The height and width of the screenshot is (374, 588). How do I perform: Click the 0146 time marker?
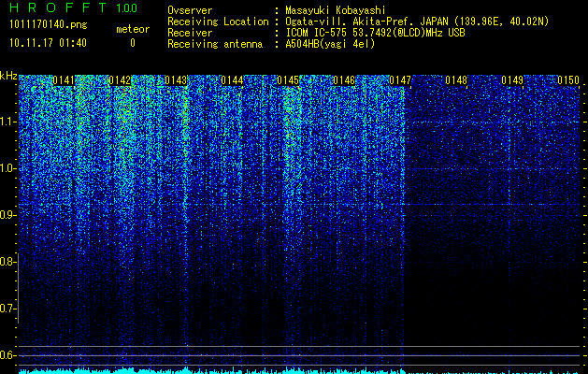(344, 80)
